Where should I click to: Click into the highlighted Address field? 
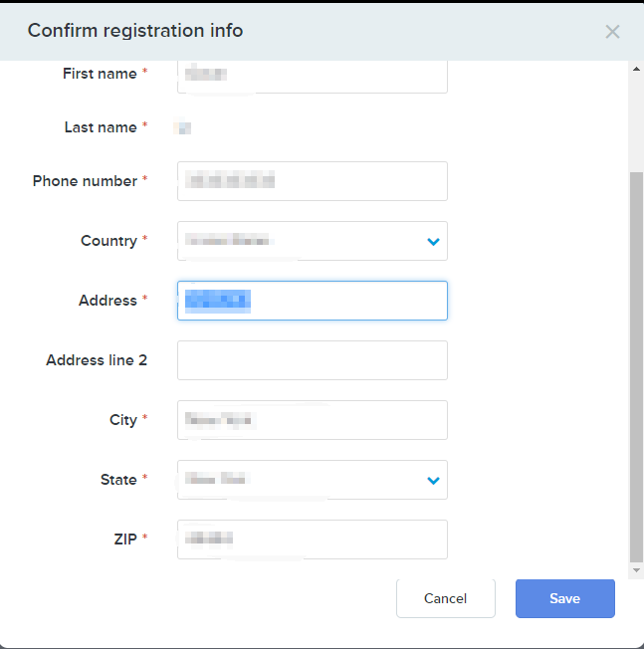312,301
